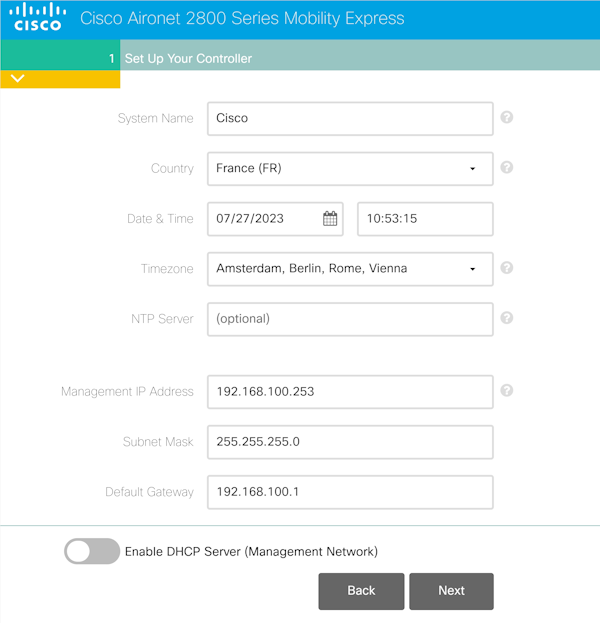Open the Timezone dropdown
Image resolution: width=600 pixels, height=623 pixels.
tap(350, 269)
